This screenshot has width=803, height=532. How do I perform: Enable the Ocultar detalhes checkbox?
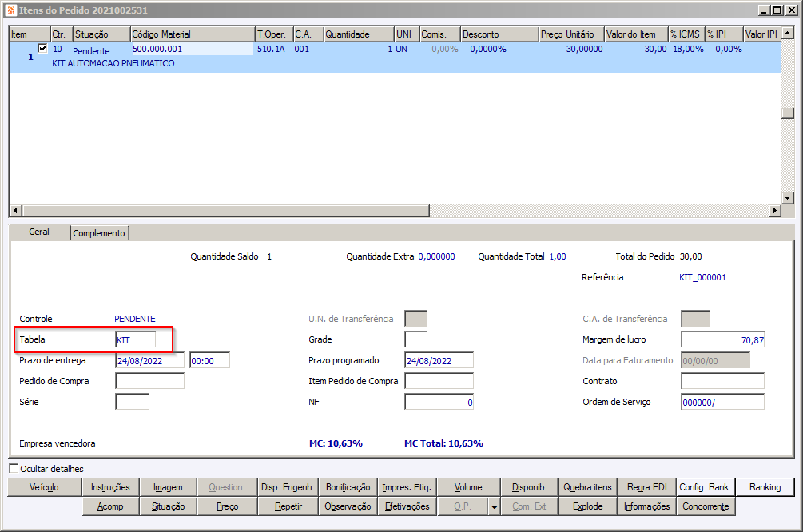pos(14,469)
